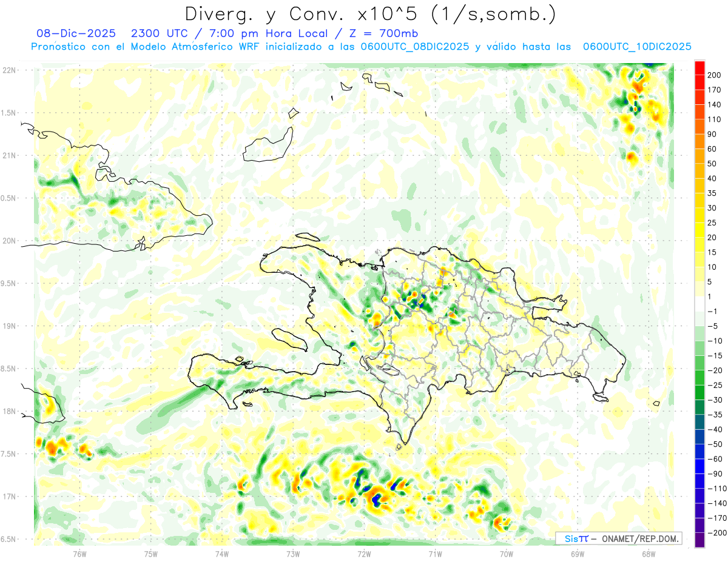
Task: Click the purple swatch below -200 in colorbar
Action: [699, 540]
